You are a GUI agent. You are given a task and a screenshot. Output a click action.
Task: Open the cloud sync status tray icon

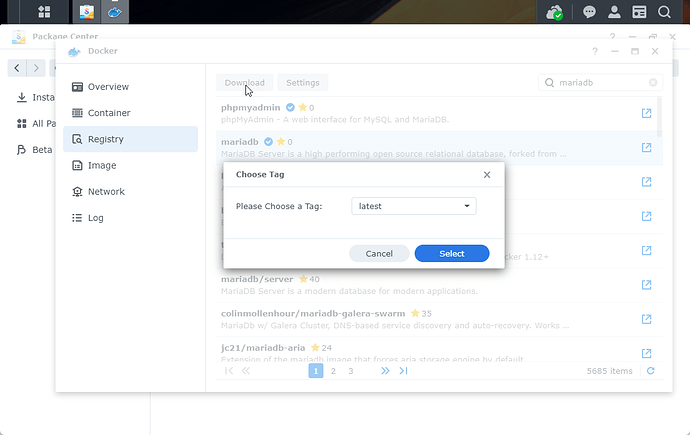(554, 12)
